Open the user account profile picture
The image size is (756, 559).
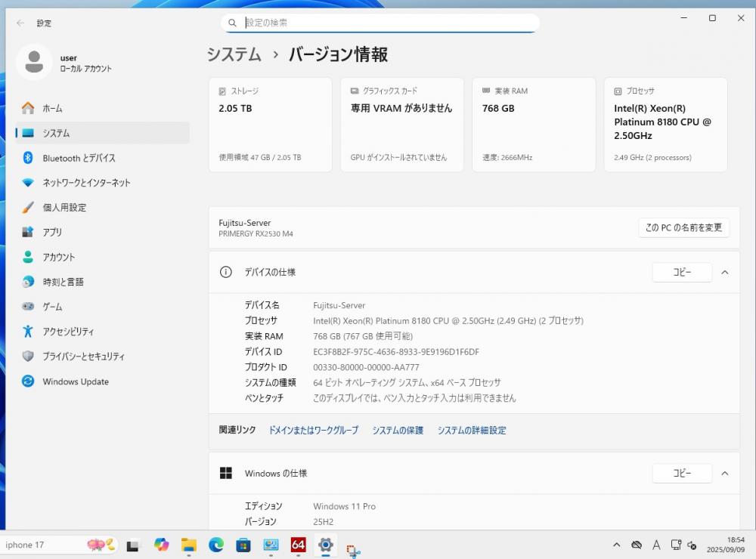tap(34, 62)
